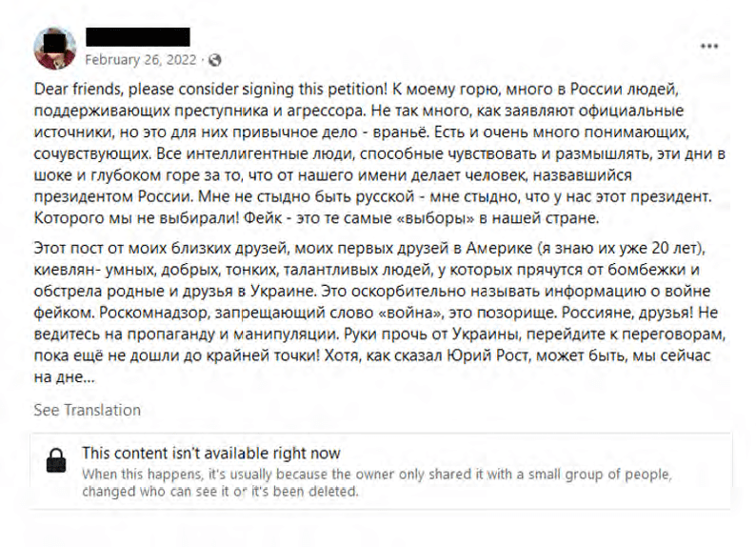Click the unavailable content explanation text
This screenshot has height=547, width=756.
click(x=376, y=474)
